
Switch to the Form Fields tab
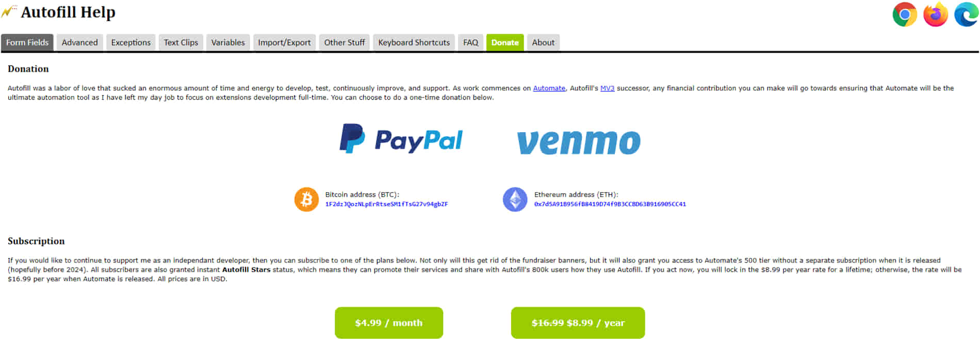[27, 42]
